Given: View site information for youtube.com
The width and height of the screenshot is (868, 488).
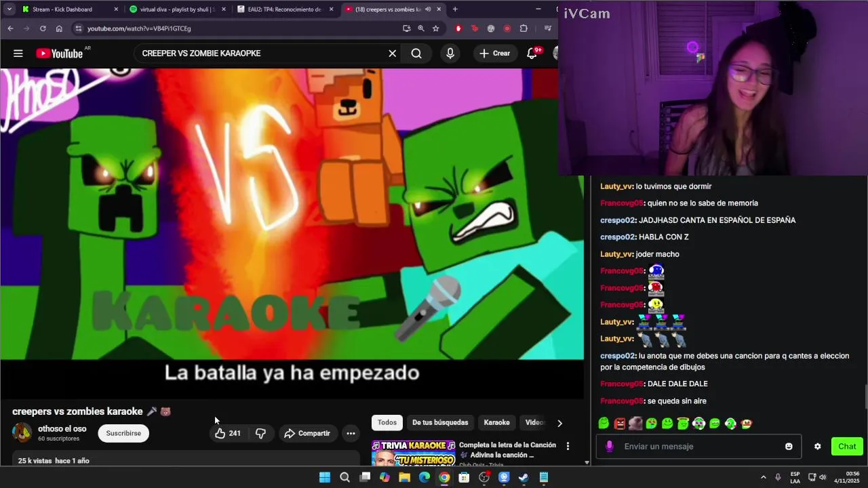Looking at the screenshot, I should click(79, 28).
